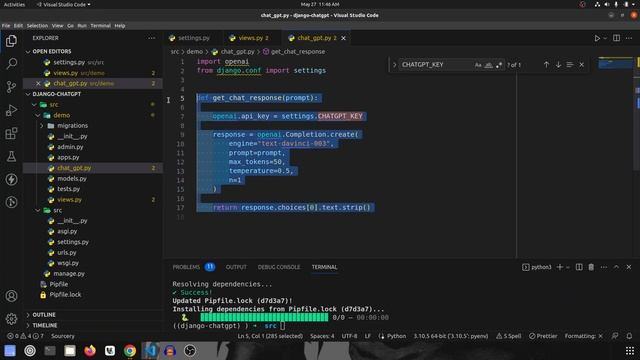Open manage.py in the explorer tree
The height and width of the screenshot is (360, 640).
click(x=69, y=273)
